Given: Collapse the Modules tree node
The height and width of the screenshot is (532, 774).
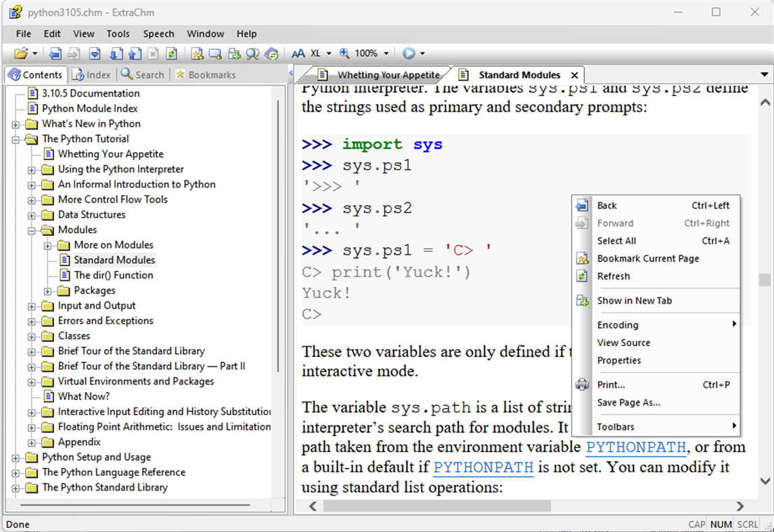Looking at the screenshot, I should (32, 231).
